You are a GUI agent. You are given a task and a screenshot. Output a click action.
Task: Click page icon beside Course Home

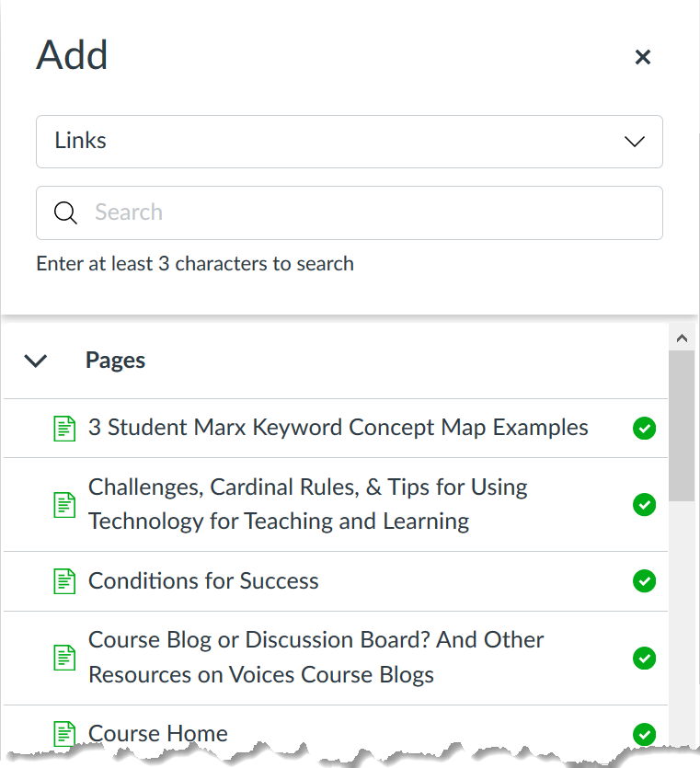tap(64, 733)
